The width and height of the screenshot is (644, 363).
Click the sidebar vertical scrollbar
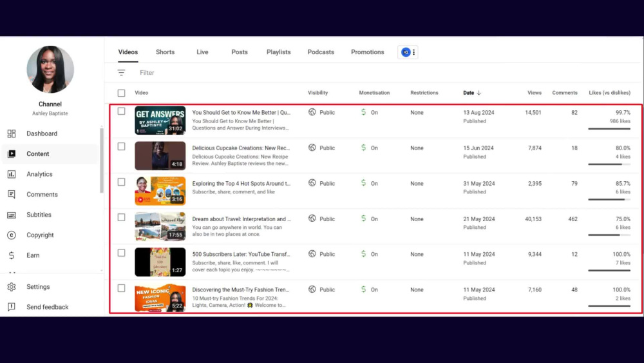click(102, 161)
